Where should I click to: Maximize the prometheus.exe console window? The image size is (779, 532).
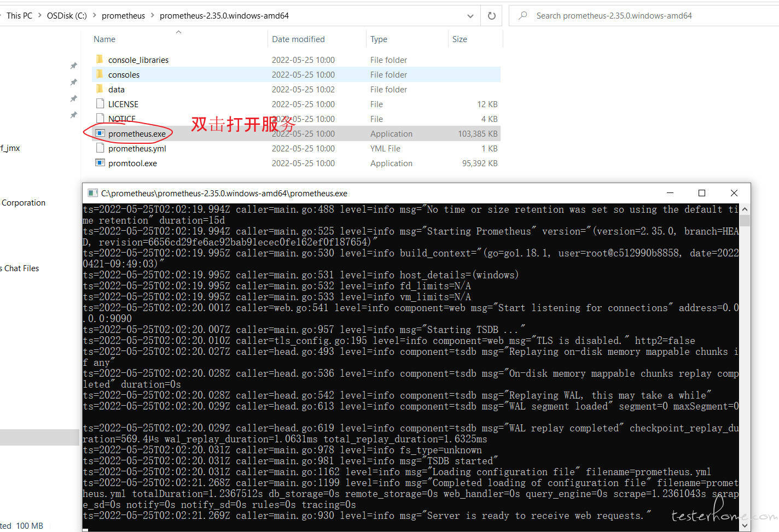[x=702, y=193]
